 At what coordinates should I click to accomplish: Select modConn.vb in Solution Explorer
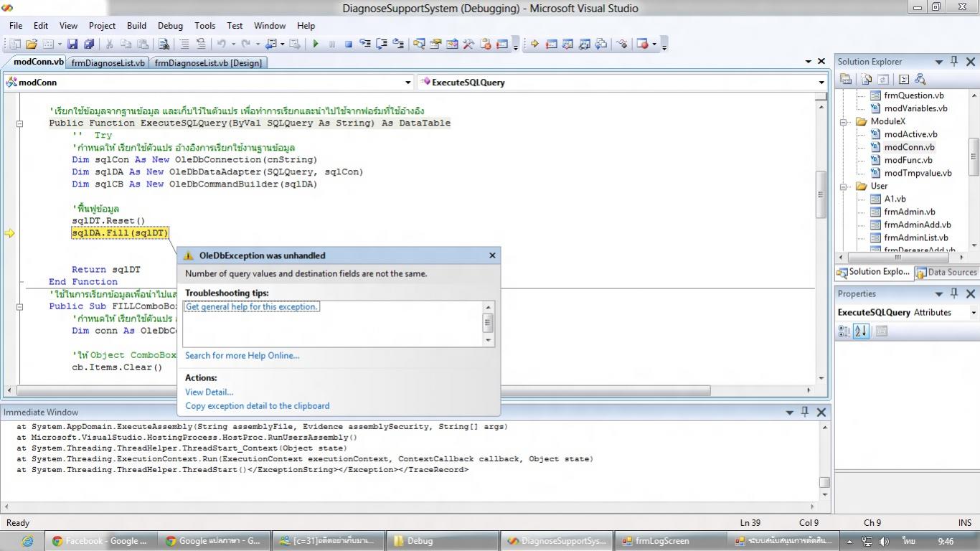coord(909,147)
